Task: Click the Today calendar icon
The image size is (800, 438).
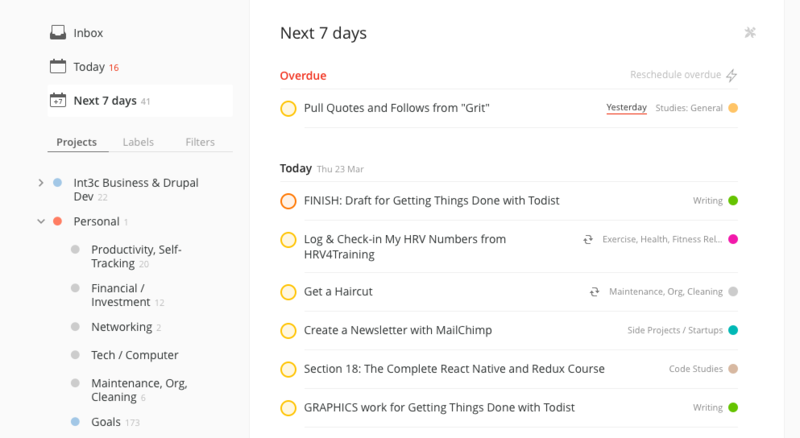Action: click(58, 67)
